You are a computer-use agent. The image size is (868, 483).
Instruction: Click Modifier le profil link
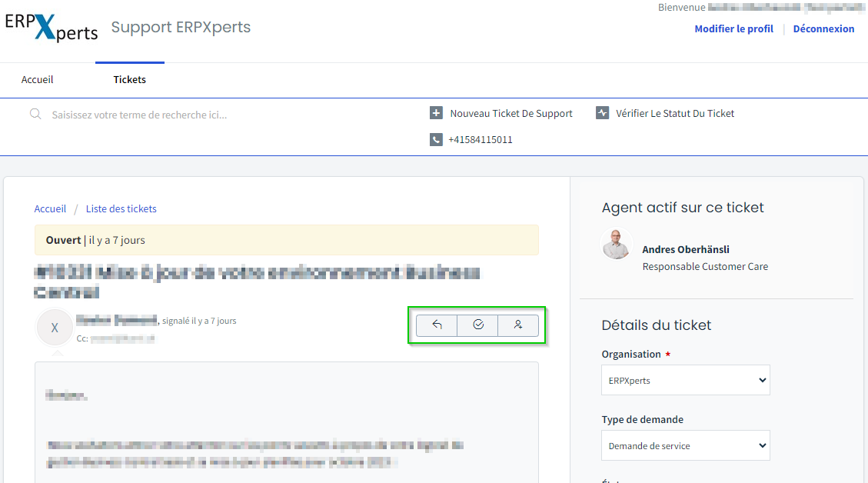coord(733,28)
